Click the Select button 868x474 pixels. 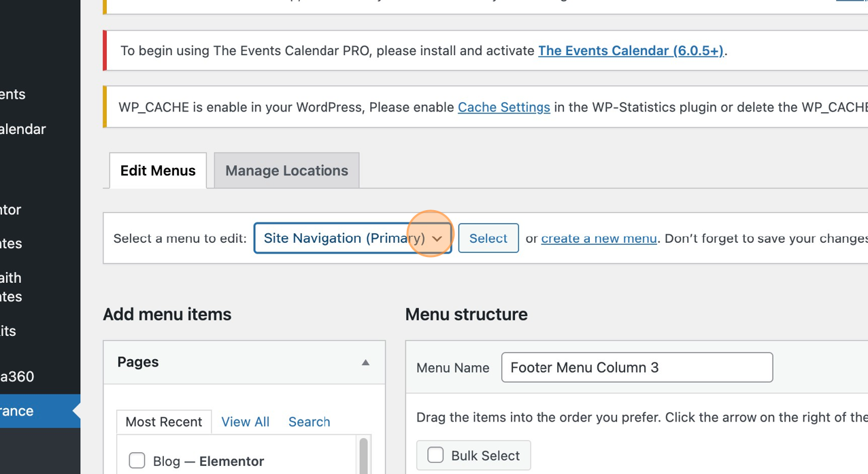488,238
